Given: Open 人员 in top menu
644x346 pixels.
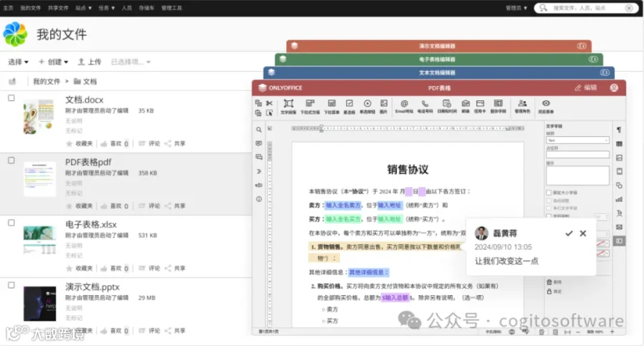Looking at the screenshot, I should pyautogui.click(x=127, y=8).
